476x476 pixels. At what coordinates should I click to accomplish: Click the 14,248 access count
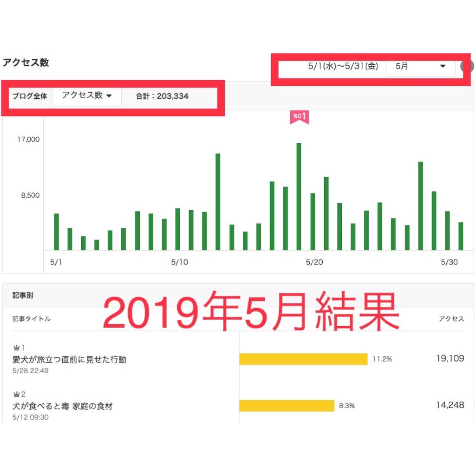[x=450, y=405]
